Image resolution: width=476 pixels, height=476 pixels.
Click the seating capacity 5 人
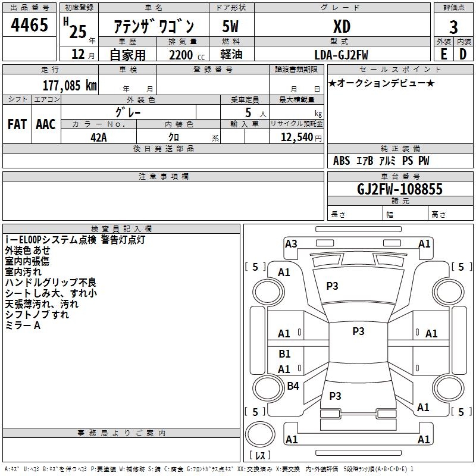pos(256,113)
